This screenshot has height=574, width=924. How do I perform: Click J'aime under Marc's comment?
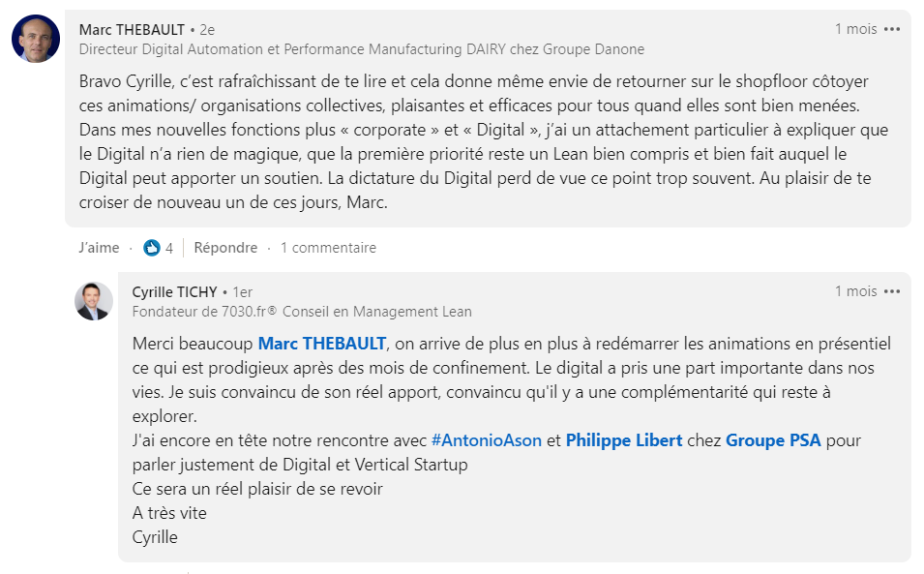tap(99, 248)
